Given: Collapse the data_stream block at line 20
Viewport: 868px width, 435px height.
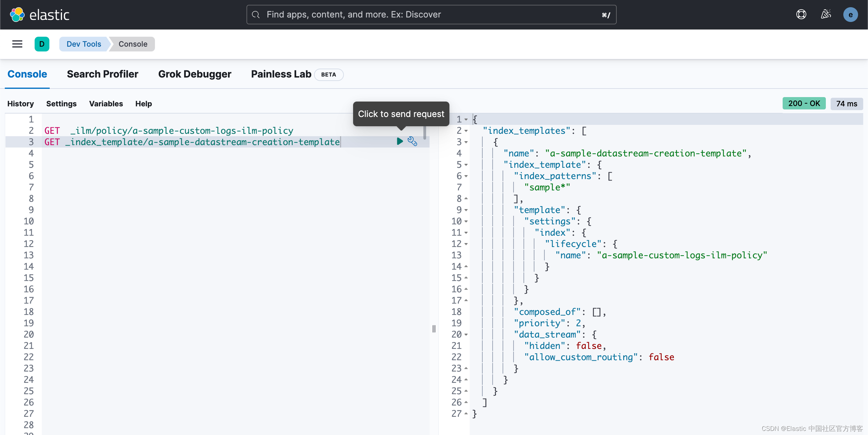Looking at the screenshot, I should pyautogui.click(x=466, y=335).
